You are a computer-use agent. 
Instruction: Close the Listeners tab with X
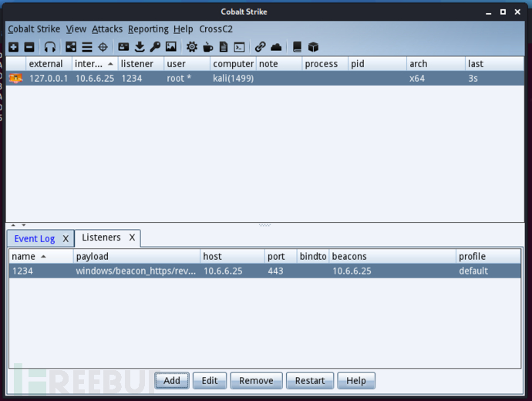coord(132,238)
